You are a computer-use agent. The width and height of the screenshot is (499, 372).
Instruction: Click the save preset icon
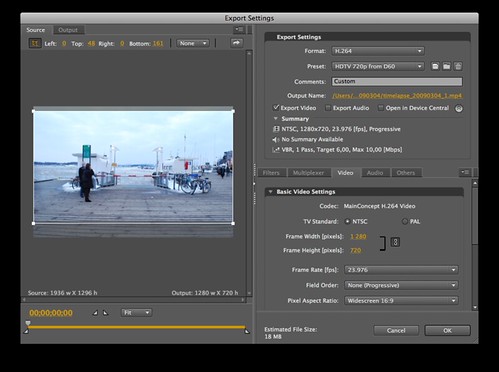click(x=435, y=66)
